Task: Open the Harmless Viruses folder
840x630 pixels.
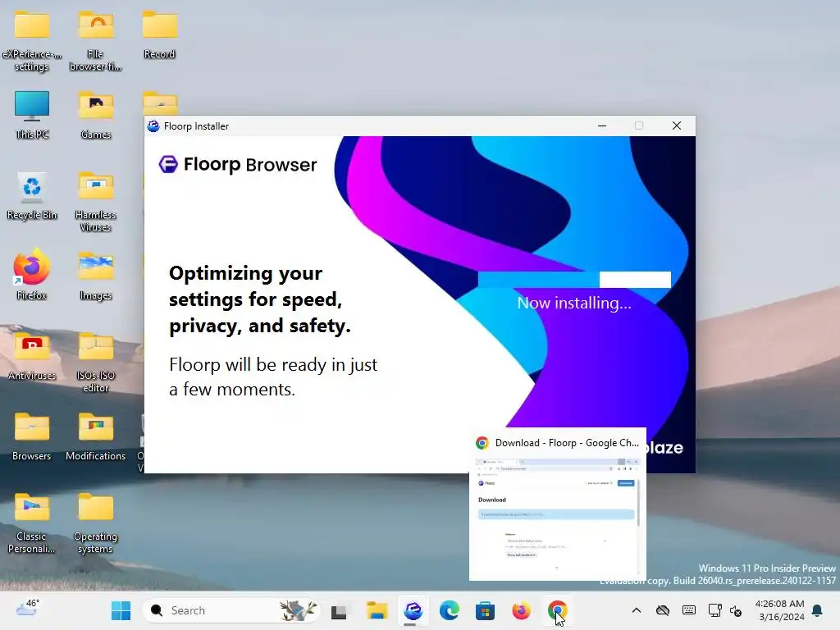Action: coord(95,202)
